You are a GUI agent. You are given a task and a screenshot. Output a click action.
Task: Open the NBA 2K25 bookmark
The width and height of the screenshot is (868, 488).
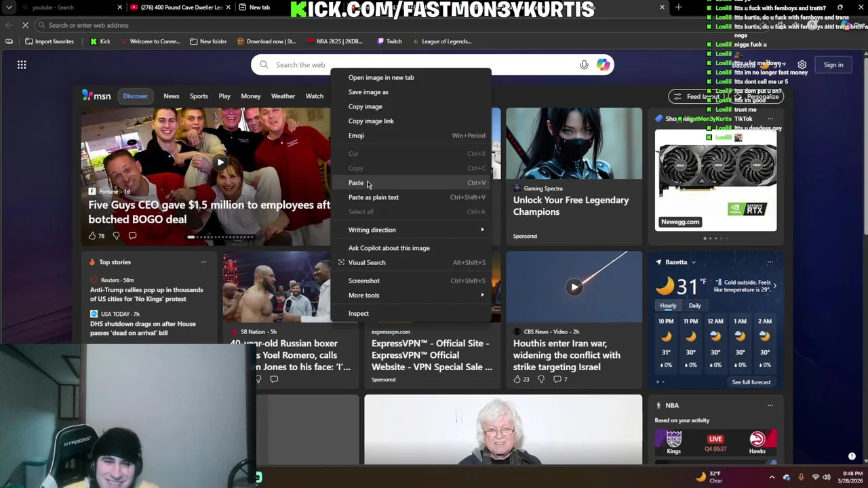(335, 41)
